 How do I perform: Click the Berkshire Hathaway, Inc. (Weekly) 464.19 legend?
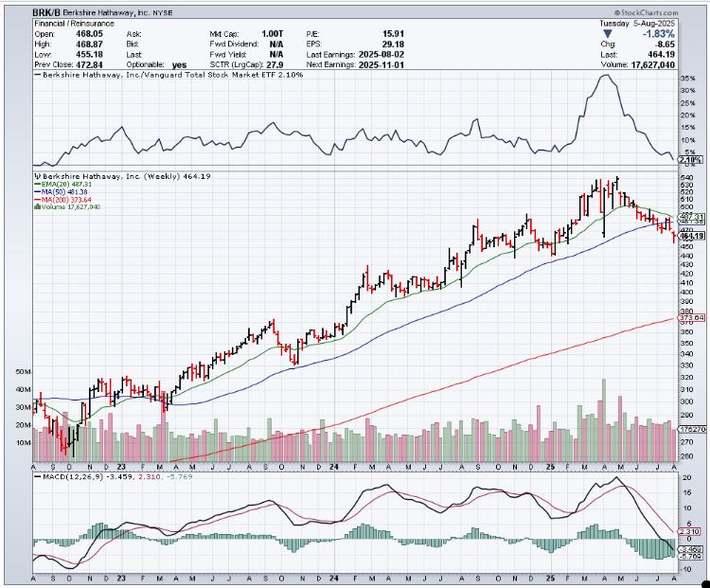(126, 176)
